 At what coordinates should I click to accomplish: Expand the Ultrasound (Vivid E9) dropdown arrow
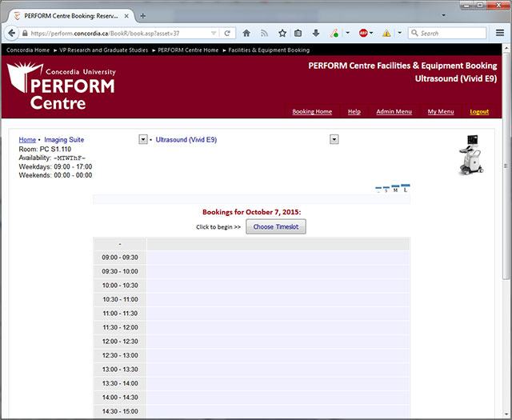click(x=334, y=139)
